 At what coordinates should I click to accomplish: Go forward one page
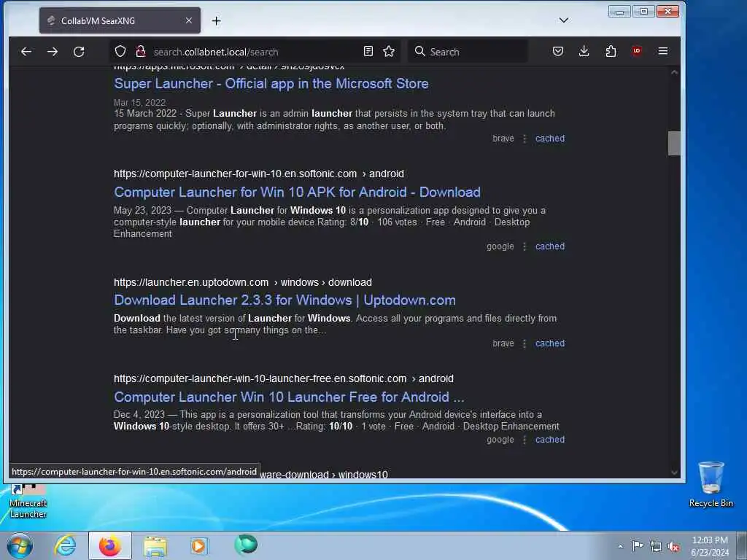(53, 52)
